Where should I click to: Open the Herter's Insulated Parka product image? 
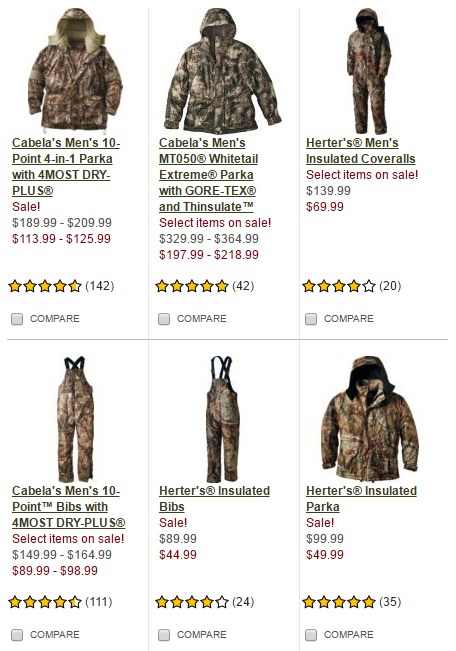click(369, 418)
